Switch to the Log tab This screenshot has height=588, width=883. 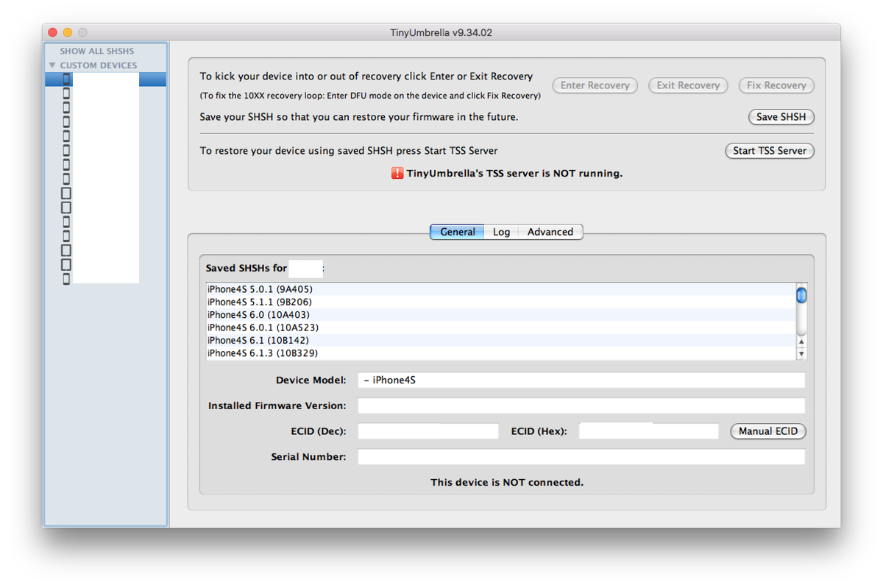(x=501, y=232)
